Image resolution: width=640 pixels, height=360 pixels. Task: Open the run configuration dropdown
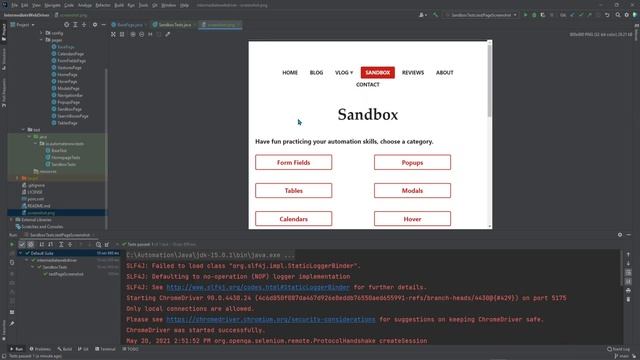(x=482, y=15)
